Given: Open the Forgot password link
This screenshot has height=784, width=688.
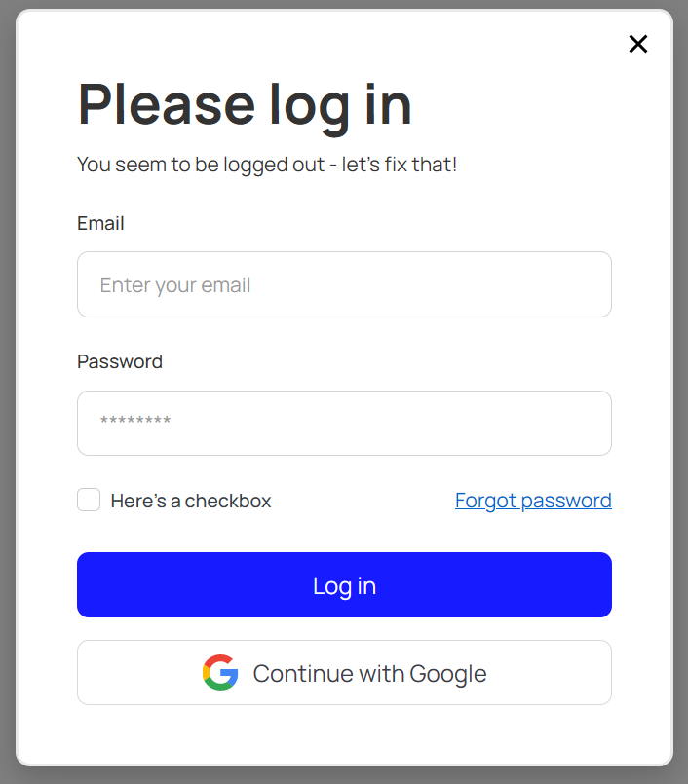Looking at the screenshot, I should click(x=533, y=501).
